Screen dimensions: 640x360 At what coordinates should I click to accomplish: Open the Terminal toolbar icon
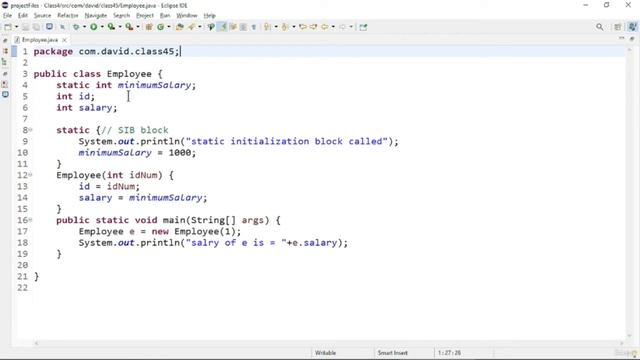(x=49, y=27)
